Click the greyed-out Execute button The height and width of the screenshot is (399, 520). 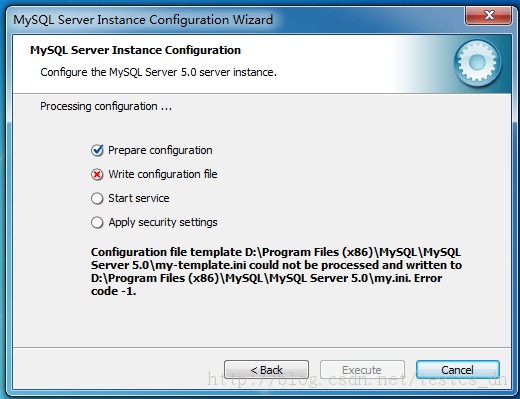click(x=362, y=370)
